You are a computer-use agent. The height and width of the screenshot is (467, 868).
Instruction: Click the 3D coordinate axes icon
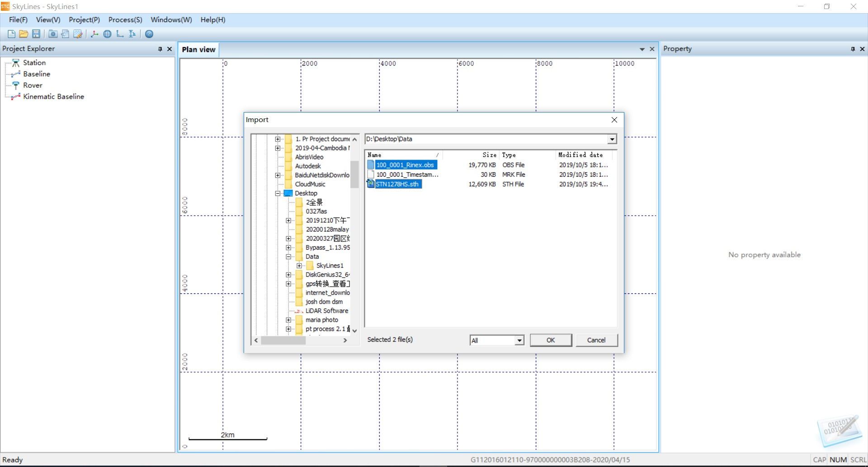[94, 34]
